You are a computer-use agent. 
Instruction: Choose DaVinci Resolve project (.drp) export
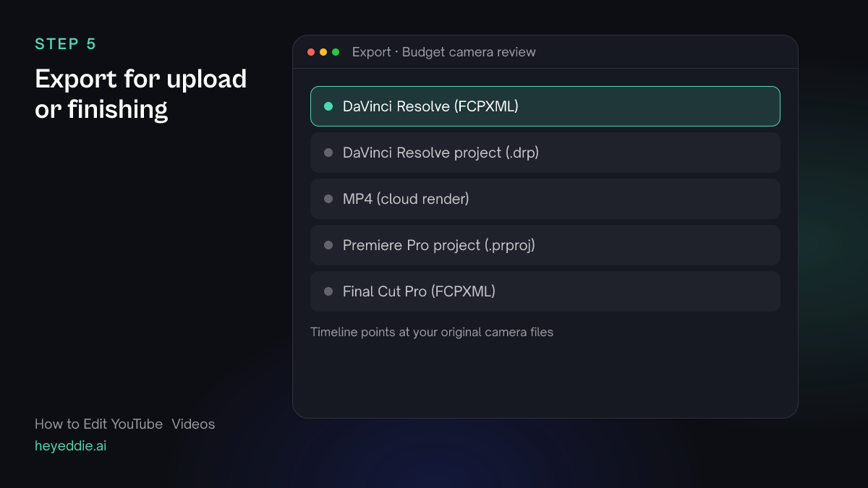click(545, 153)
